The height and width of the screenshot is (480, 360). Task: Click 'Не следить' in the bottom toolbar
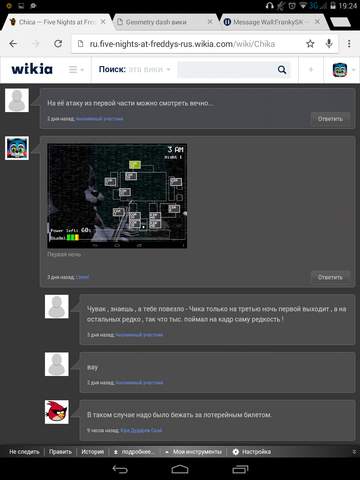pyautogui.click(x=24, y=452)
